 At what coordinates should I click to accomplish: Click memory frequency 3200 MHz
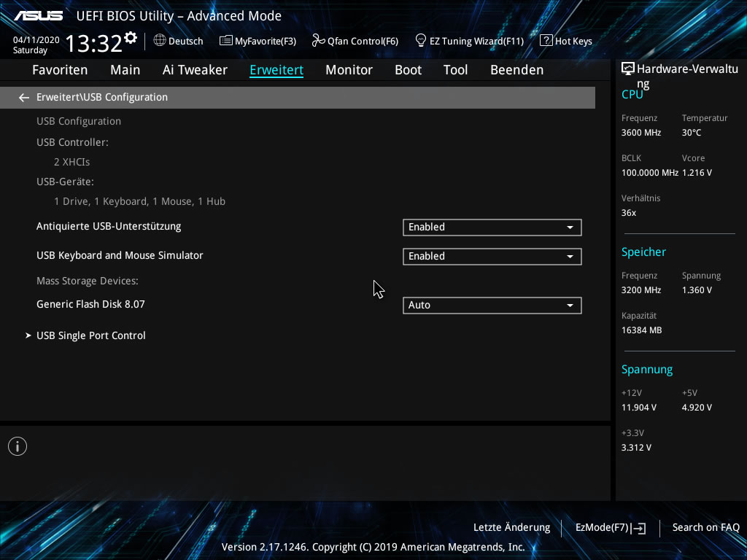click(641, 290)
